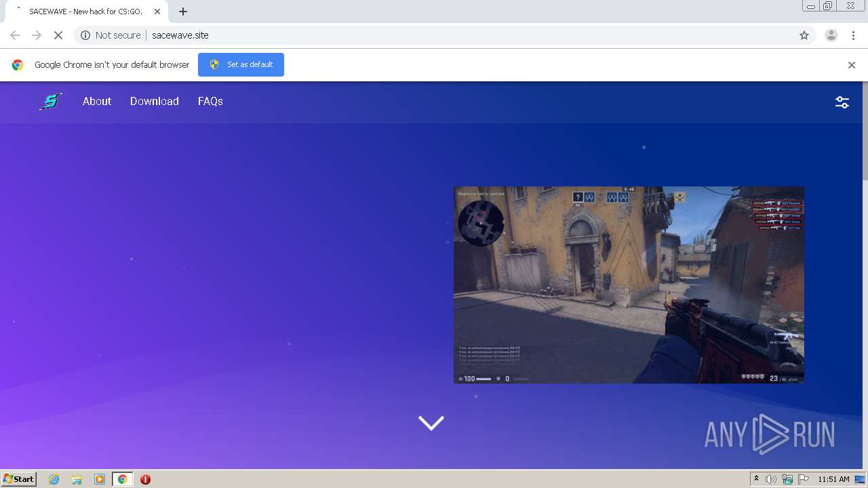The height and width of the screenshot is (488, 868).
Task: Open Windows Media Player from taskbar
Action: pos(100,479)
